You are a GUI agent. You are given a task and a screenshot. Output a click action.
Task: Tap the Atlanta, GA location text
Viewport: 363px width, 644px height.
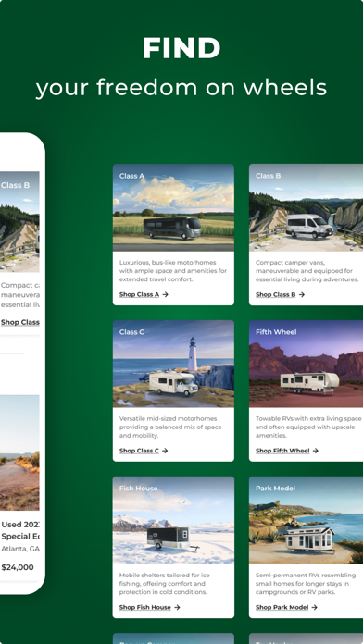coord(20,549)
